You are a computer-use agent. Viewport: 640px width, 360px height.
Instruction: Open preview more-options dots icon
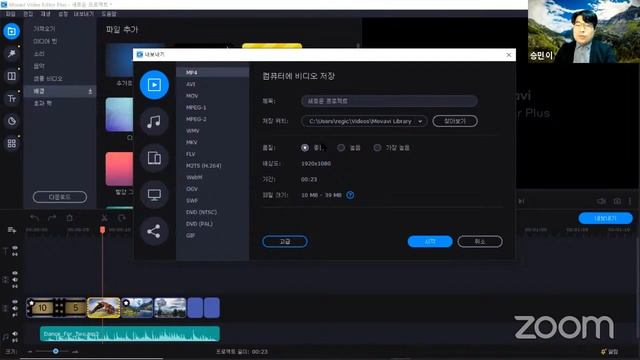coord(630,201)
